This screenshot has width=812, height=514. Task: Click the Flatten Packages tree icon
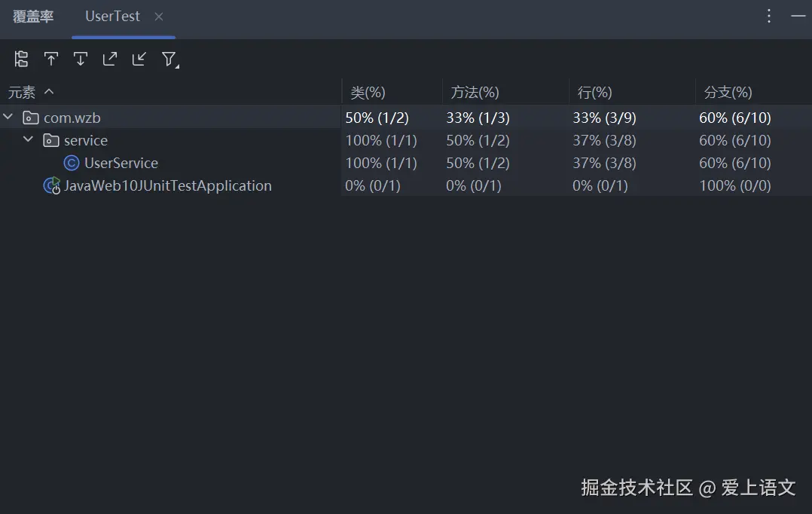(21, 59)
